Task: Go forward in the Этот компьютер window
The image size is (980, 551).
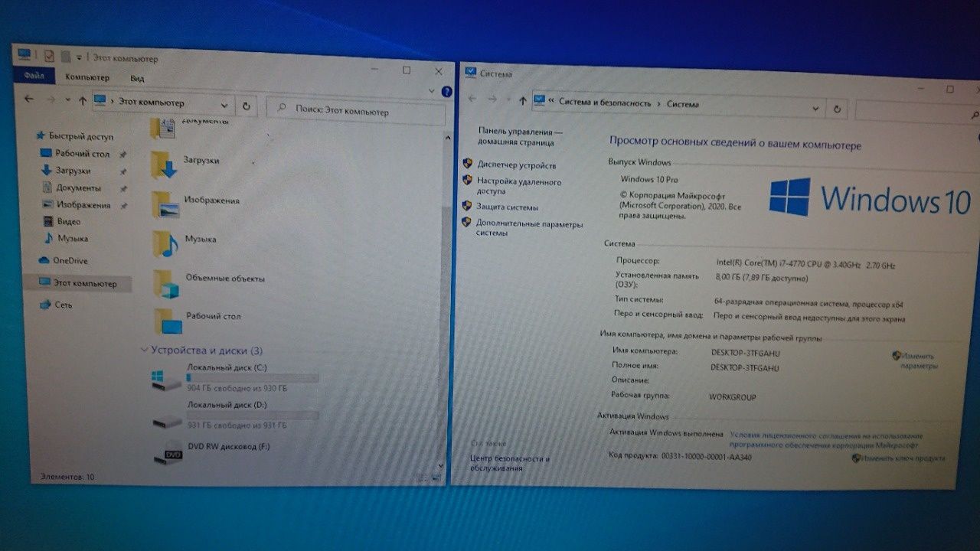Action: (x=51, y=99)
